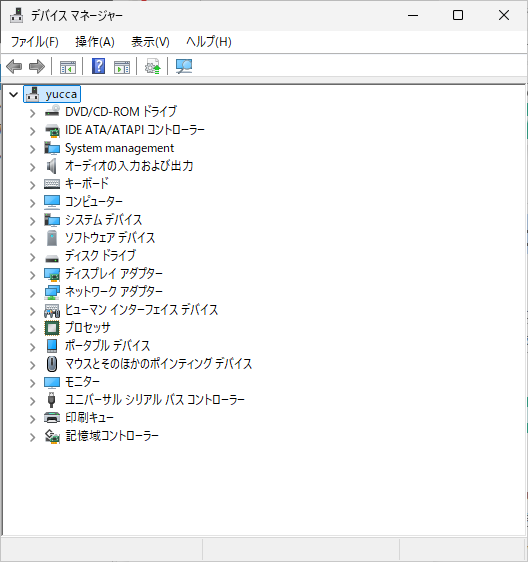
Task: Expand the ディスプレイ アダプター category
Action: [33, 275]
